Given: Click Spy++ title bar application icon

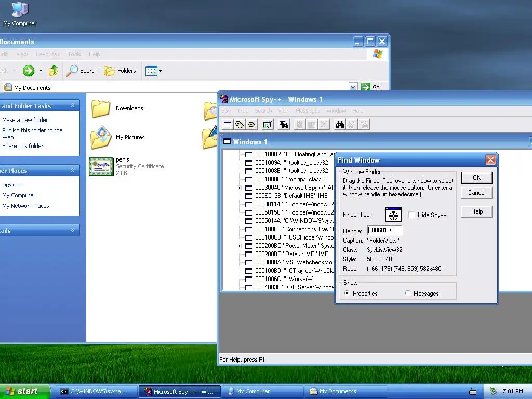Looking at the screenshot, I should (x=224, y=99).
